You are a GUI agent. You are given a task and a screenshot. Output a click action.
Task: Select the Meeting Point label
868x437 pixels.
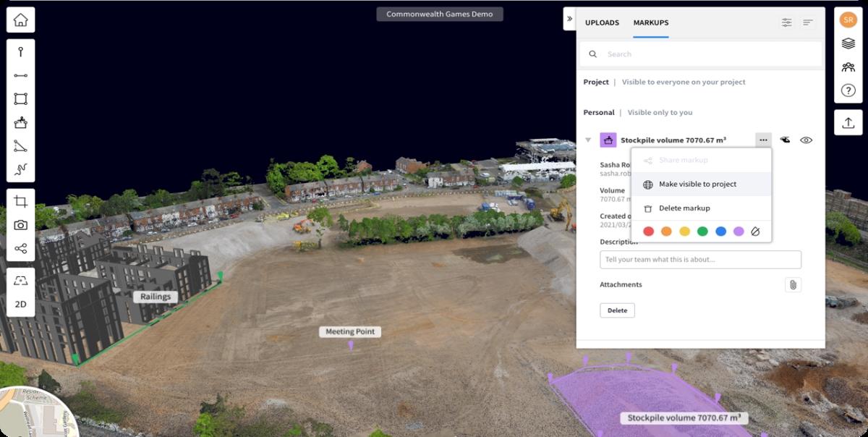[x=350, y=331]
